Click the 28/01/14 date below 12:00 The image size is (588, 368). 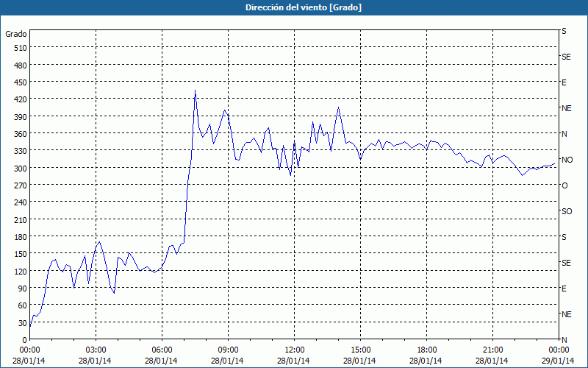point(293,361)
